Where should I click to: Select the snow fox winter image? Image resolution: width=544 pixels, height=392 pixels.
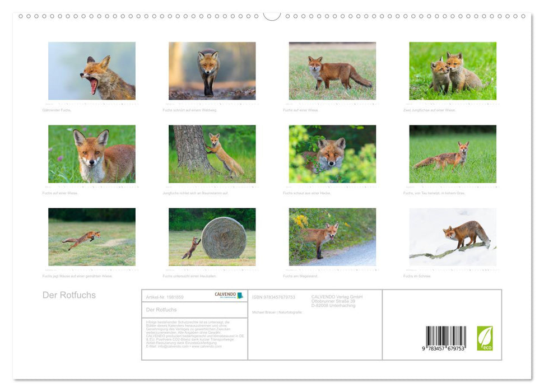[x=451, y=237]
